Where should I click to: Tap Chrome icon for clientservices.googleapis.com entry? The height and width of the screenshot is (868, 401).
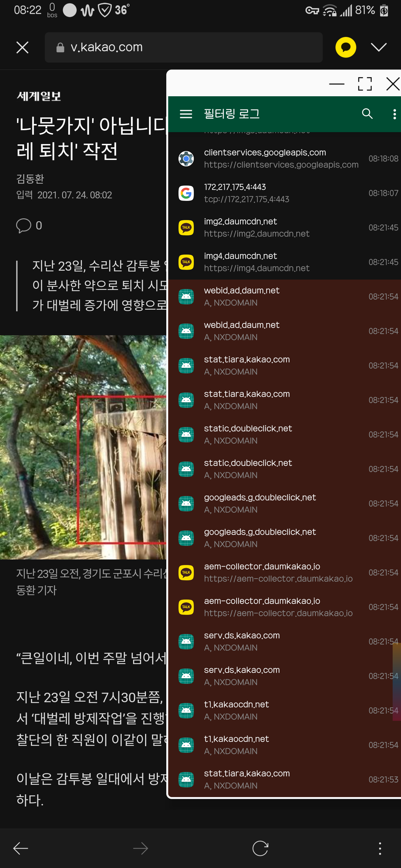point(186,158)
